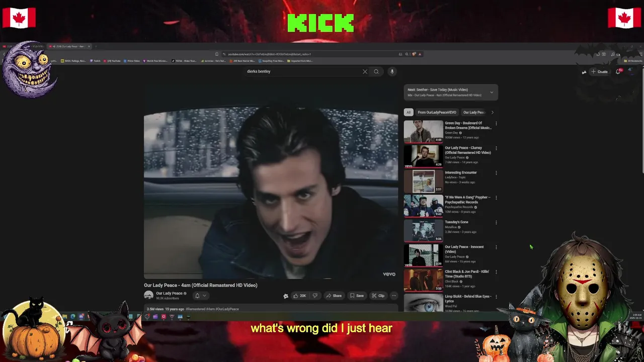Click the browser address bar URL

pyautogui.click(x=269, y=54)
